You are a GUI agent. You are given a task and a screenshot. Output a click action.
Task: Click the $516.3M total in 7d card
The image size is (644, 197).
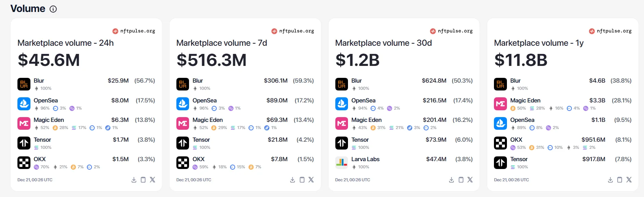pos(212,60)
